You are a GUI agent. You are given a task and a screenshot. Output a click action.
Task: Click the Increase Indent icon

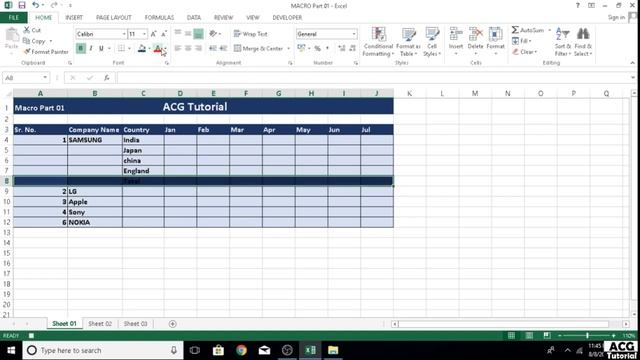(x=223, y=48)
